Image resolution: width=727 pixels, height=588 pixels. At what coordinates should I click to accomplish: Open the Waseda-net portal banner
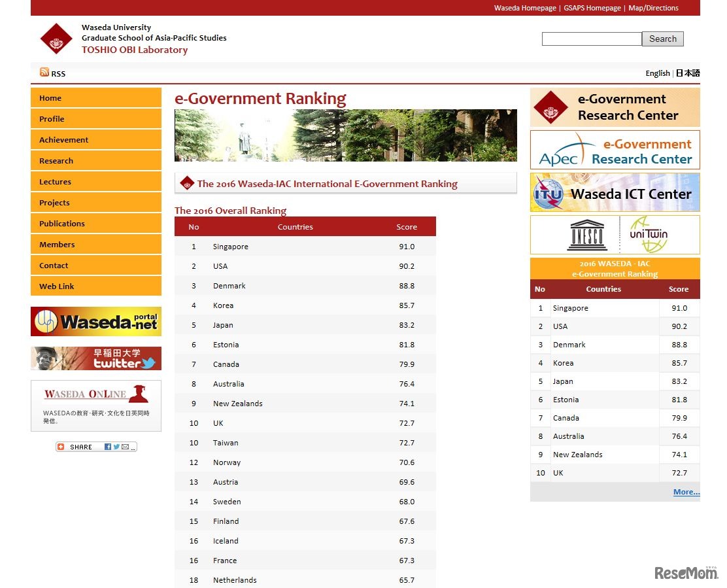click(x=96, y=321)
